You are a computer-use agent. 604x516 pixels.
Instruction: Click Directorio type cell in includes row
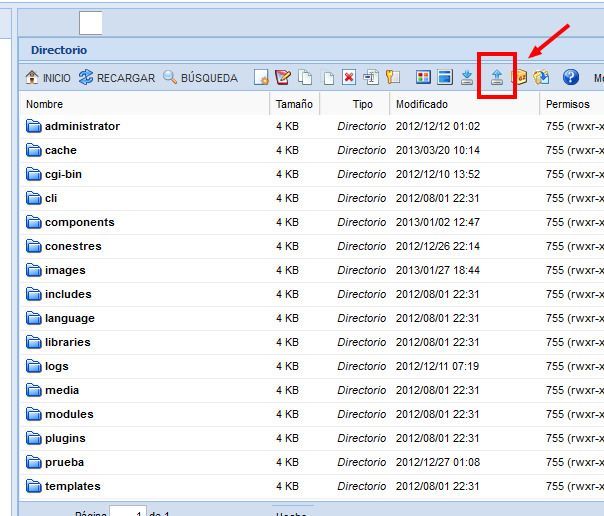(362, 294)
